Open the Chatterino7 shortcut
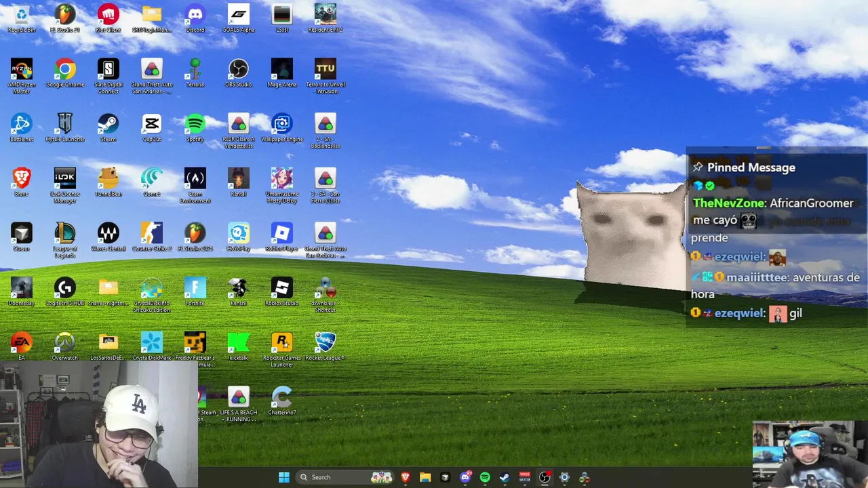This screenshot has height=488, width=868. 282,401
